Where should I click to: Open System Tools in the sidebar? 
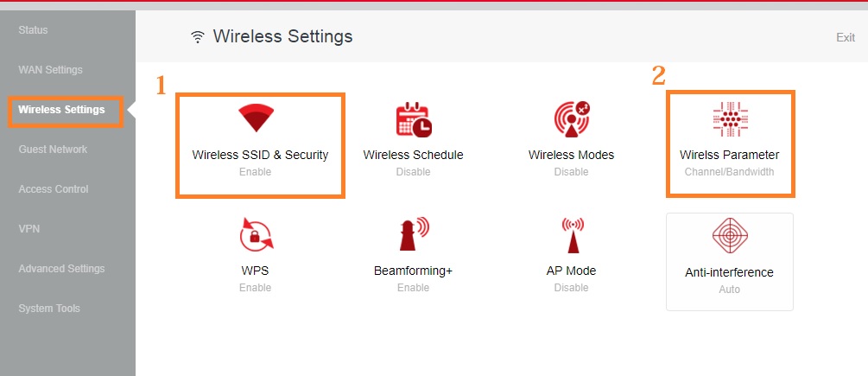49,309
